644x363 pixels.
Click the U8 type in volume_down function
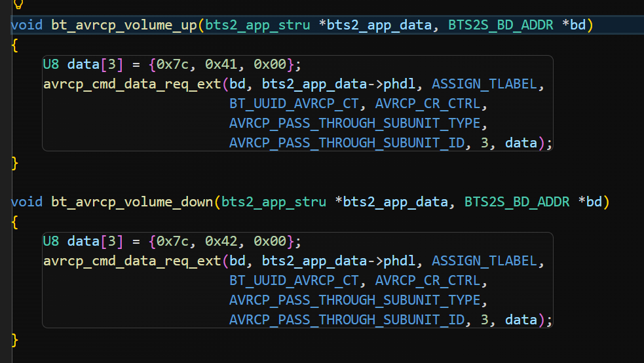[51, 241]
